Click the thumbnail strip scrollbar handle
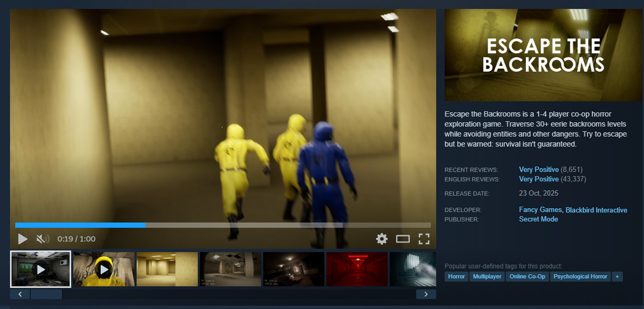This screenshot has width=644, height=309. click(46, 294)
